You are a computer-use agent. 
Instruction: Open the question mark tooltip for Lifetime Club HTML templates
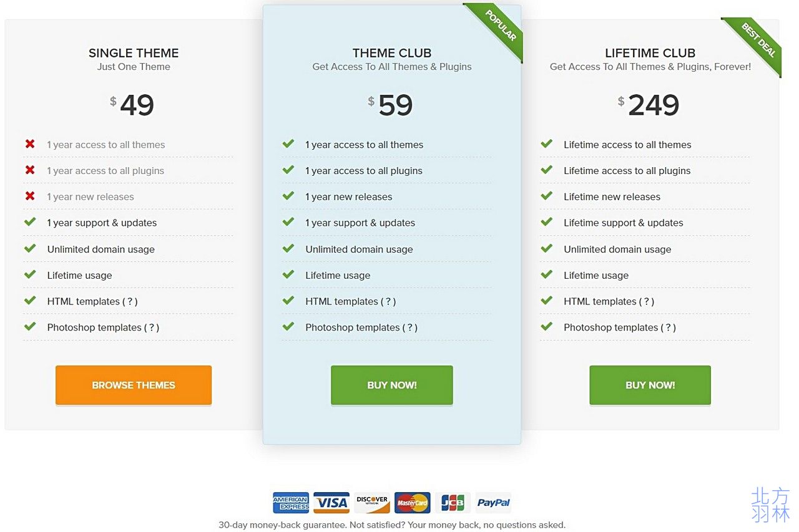(x=647, y=301)
